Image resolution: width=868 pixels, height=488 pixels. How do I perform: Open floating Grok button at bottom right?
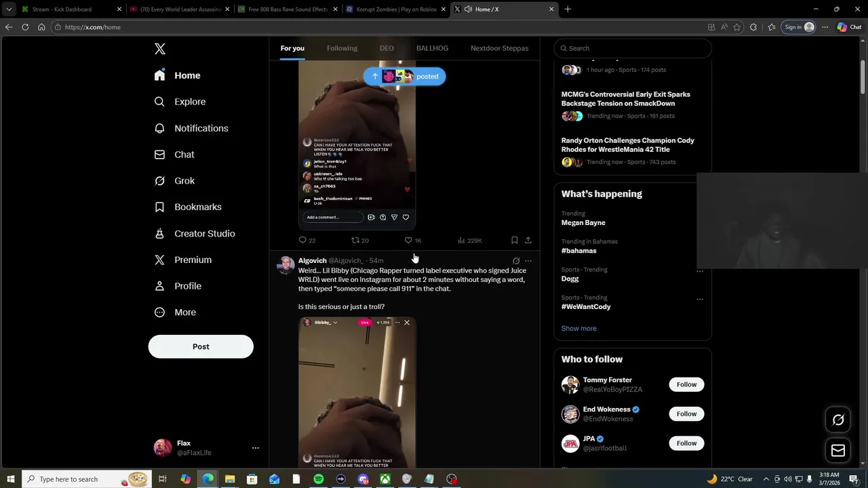click(838, 420)
